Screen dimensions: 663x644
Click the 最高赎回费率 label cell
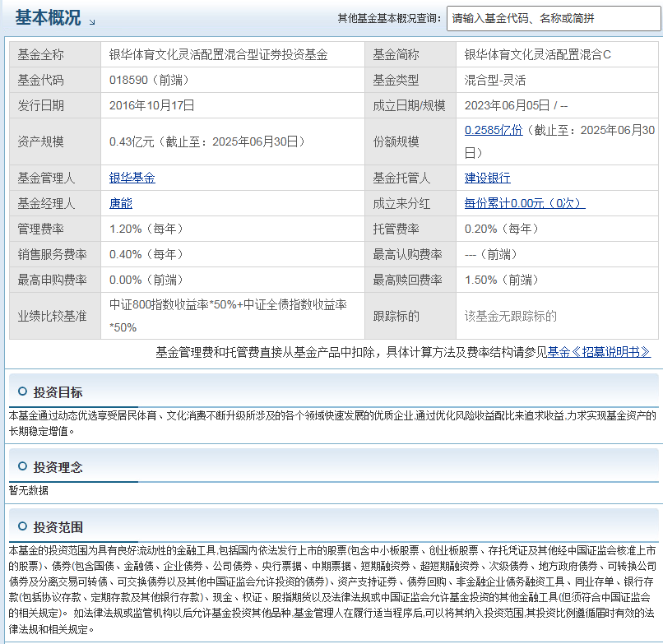(x=410, y=280)
